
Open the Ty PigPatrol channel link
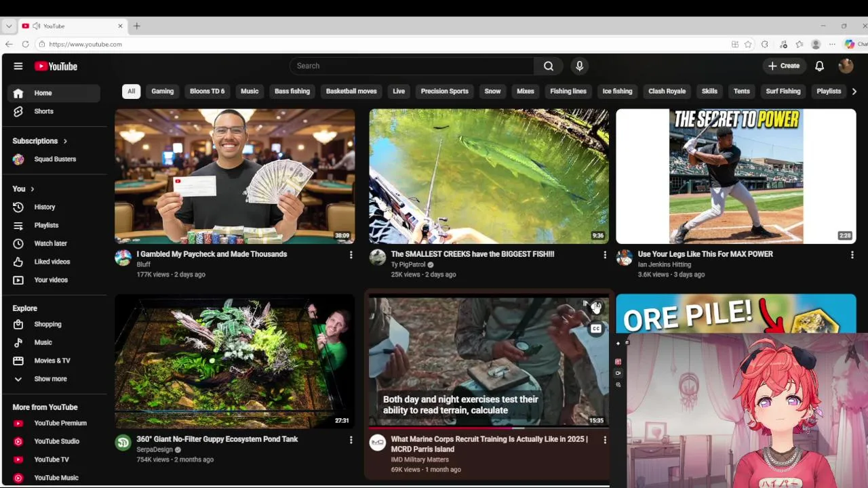coord(408,265)
